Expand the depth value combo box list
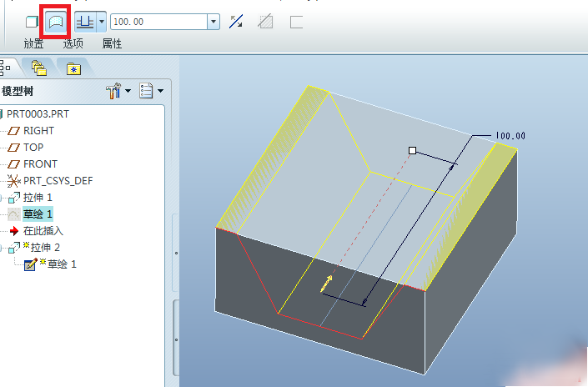This screenshot has height=387, width=588. (x=214, y=22)
